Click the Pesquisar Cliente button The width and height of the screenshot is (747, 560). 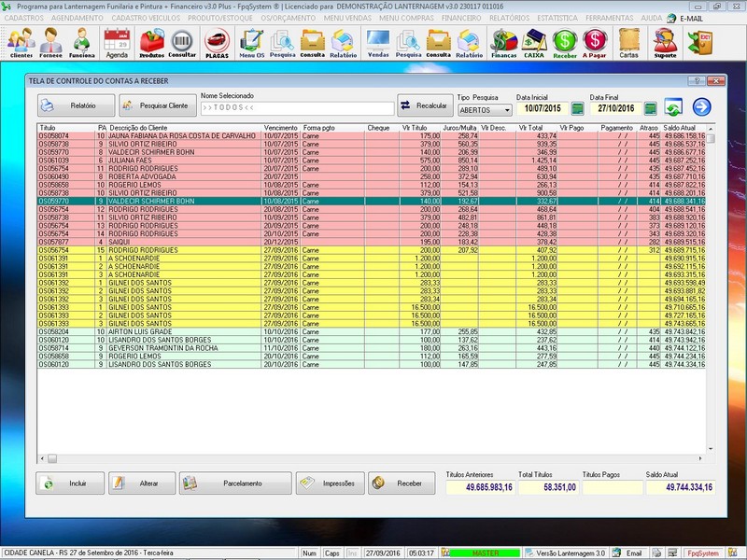[x=158, y=105]
